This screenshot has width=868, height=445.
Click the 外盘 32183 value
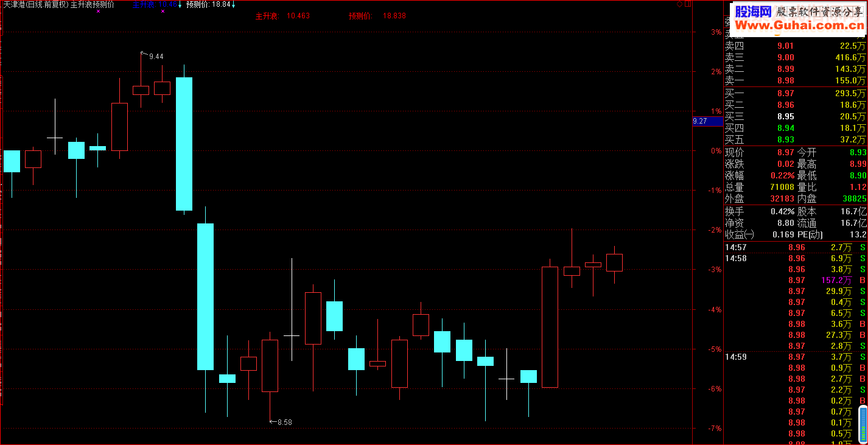click(x=782, y=198)
